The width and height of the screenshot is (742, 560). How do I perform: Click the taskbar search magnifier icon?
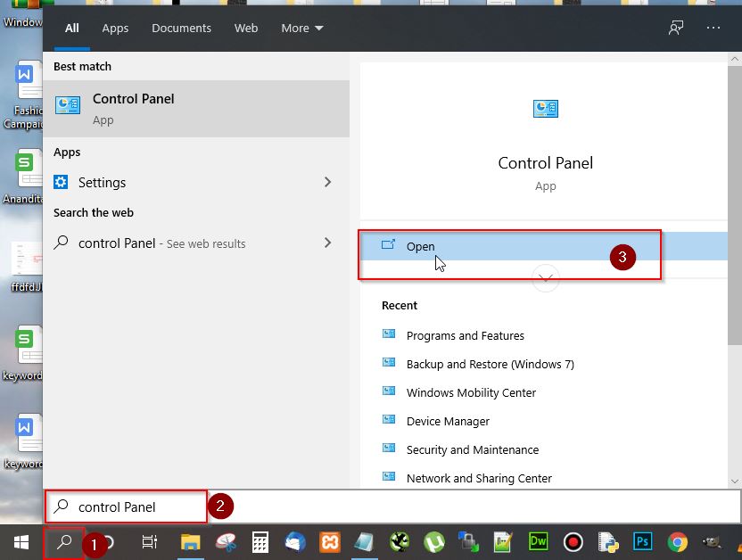point(64,542)
